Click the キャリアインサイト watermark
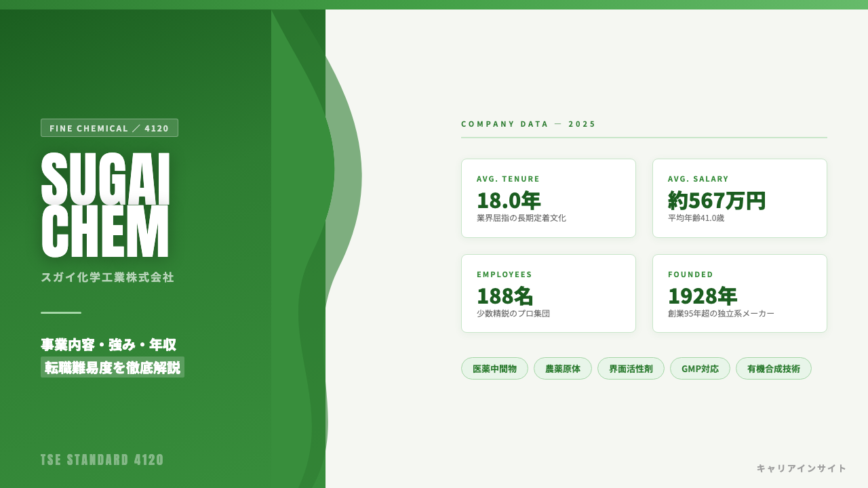Screen dimensions: 868x488 (x=802, y=468)
